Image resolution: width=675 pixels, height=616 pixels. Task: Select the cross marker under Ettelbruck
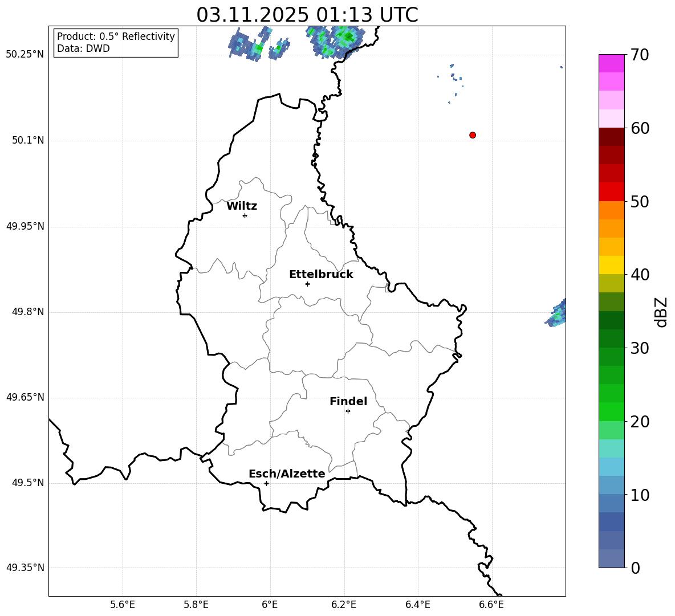(307, 284)
